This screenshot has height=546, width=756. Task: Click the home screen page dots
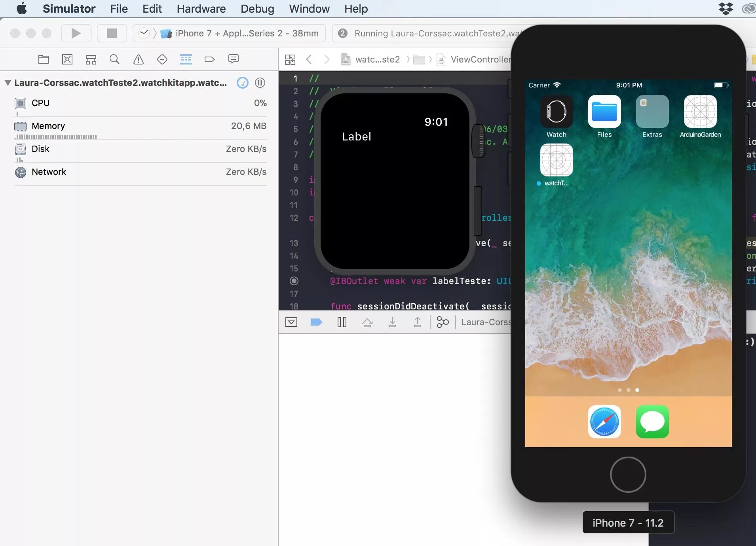[x=629, y=390]
